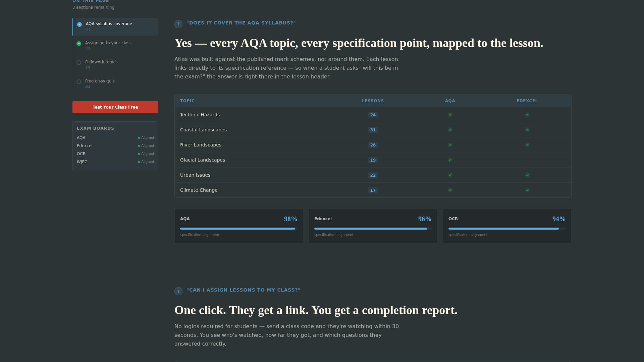Click the 28 lessons badge
This screenshot has width=644, height=362.
(373, 145)
